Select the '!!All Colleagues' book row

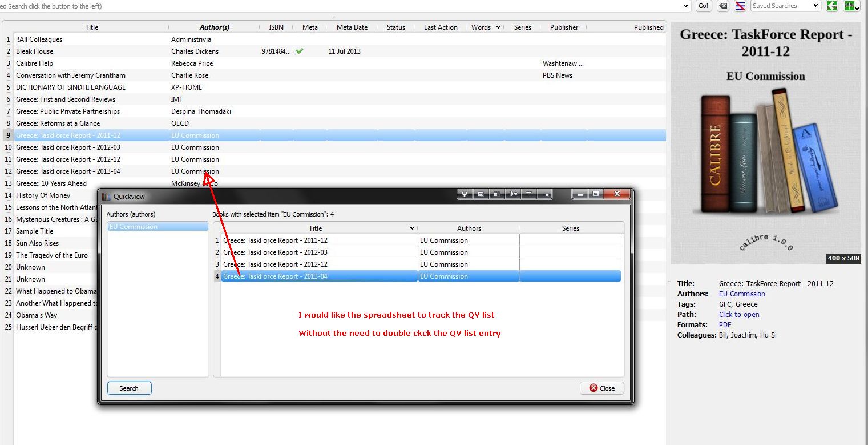(x=340, y=39)
